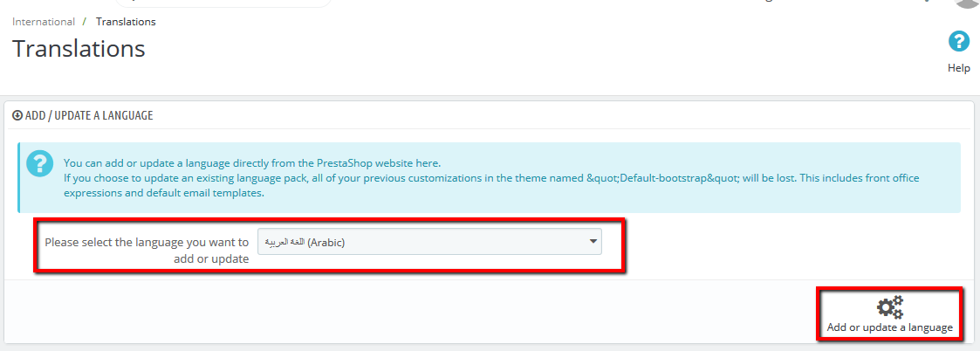Click the 'Please select the language' field label
This screenshot has height=351, width=980.
point(147,250)
